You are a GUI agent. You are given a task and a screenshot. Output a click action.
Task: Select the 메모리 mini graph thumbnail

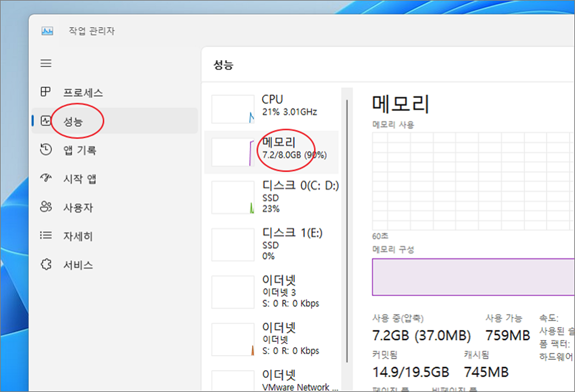(x=233, y=152)
